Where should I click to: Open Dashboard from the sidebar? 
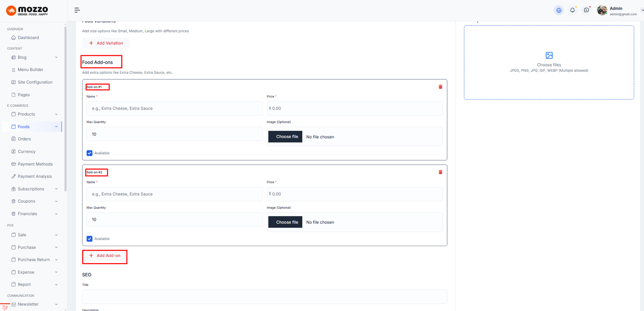[x=28, y=38]
